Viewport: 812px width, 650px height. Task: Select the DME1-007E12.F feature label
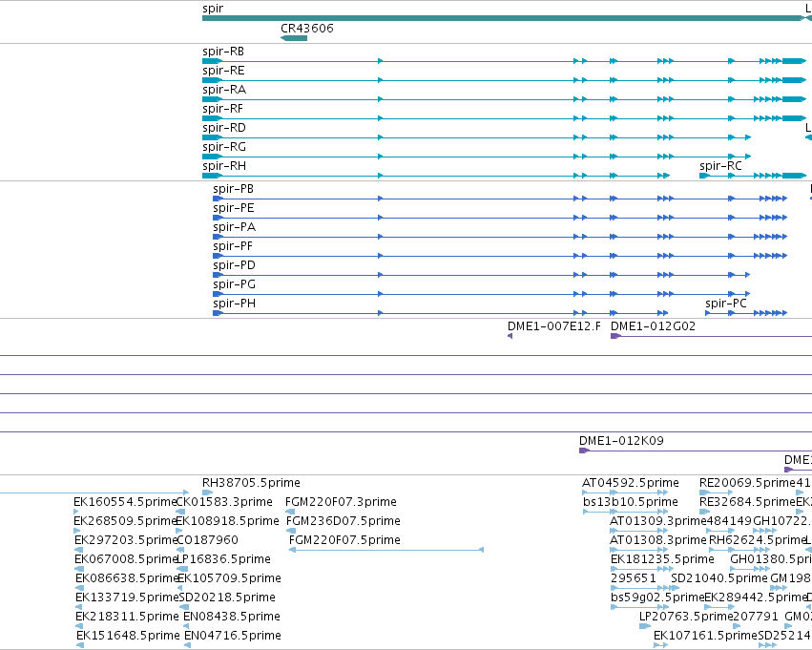click(x=554, y=326)
